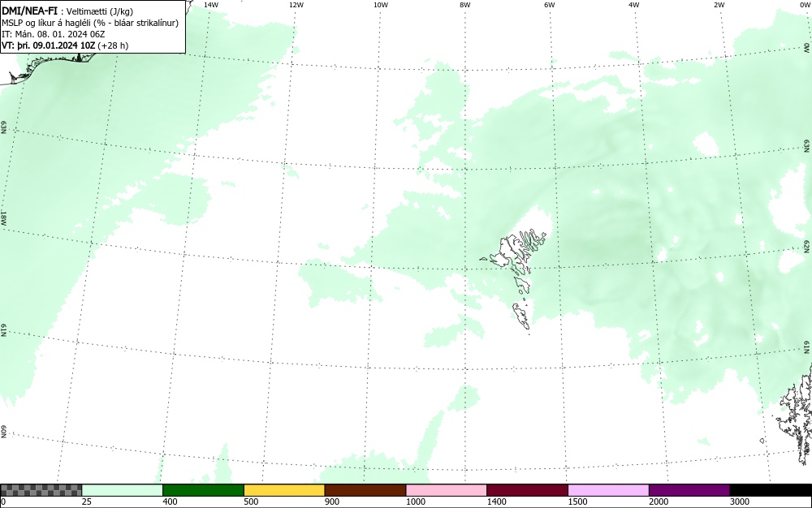This screenshot has width=812, height=508.
Task: Click the purple 2000–3000 legend swatch
Action: pos(689,490)
